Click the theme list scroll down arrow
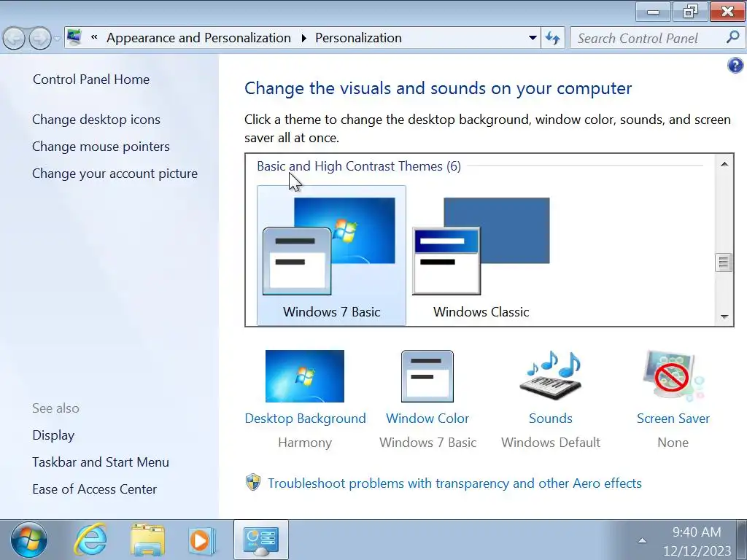 (724, 316)
